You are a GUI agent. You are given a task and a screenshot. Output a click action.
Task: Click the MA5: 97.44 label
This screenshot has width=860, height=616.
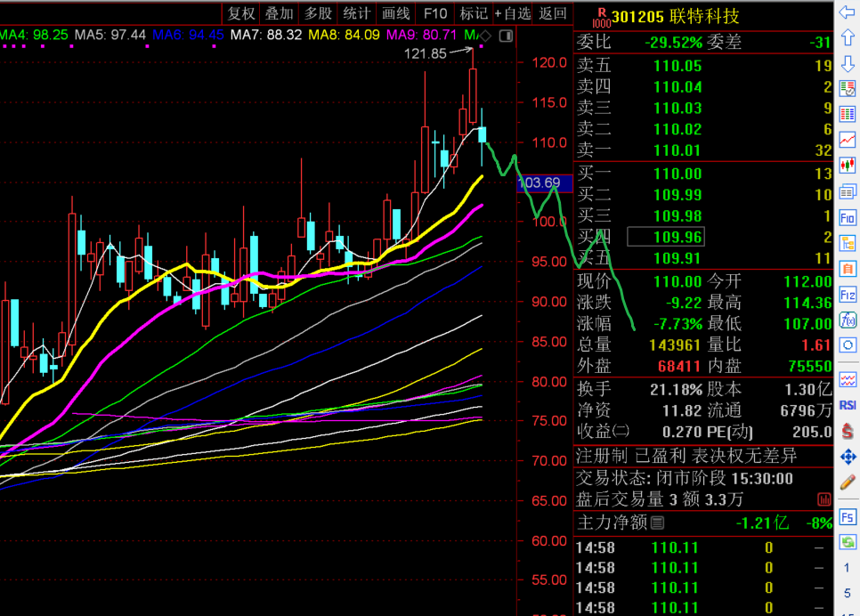(110, 35)
